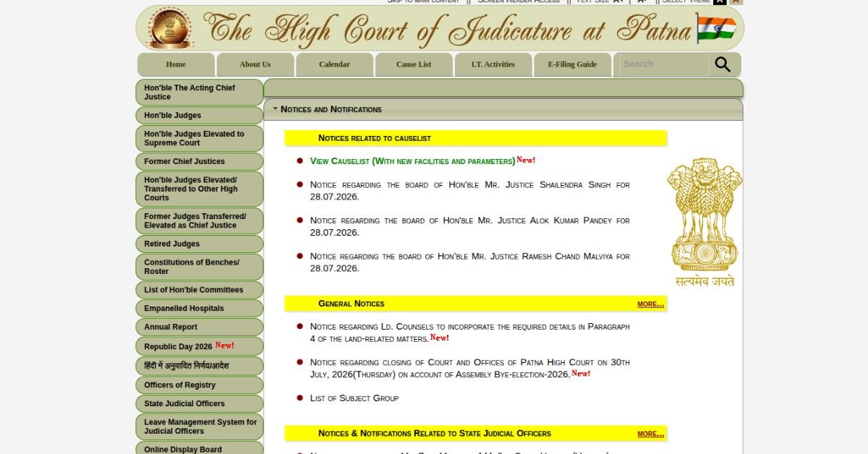Open the Former Chief Justices sidebar item

199,162
